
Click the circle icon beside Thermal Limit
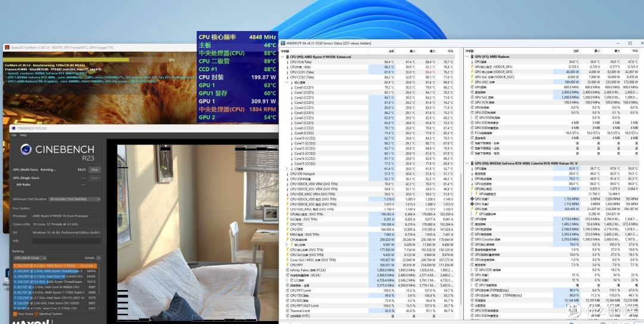point(287,311)
